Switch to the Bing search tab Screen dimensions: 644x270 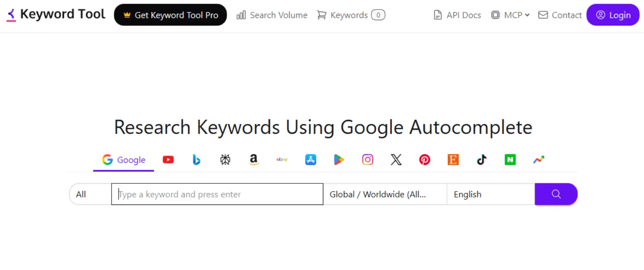197,160
